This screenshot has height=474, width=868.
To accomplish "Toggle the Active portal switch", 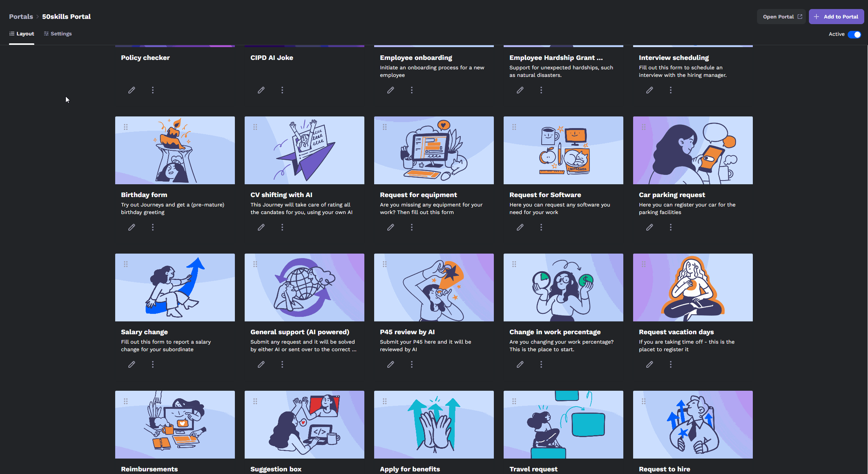I will coord(854,34).
